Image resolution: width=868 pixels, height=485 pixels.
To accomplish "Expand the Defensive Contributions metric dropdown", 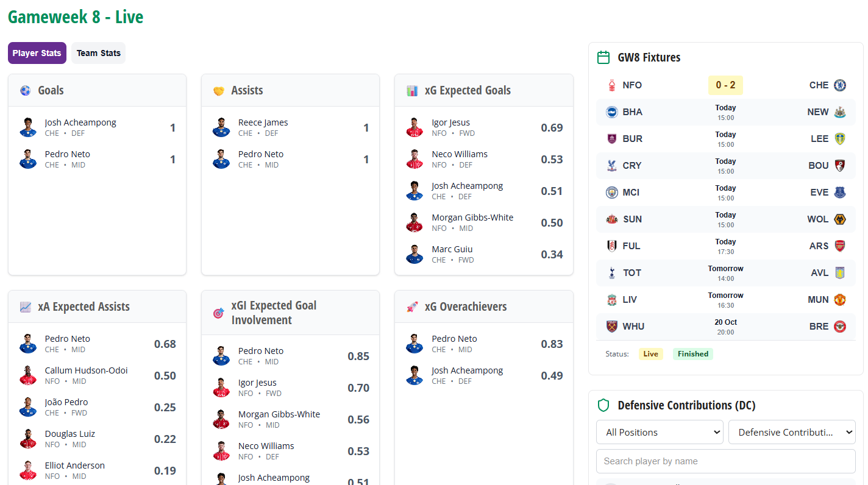I will pos(792,432).
